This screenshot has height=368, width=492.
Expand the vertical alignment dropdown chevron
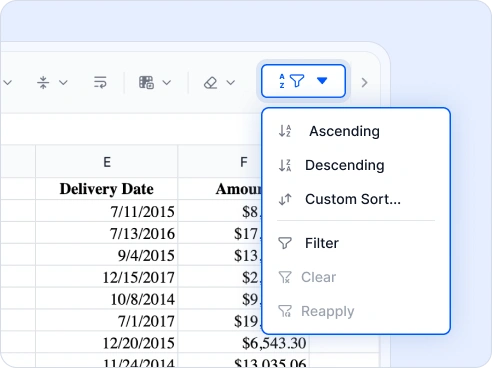pyautogui.click(x=63, y=82)
